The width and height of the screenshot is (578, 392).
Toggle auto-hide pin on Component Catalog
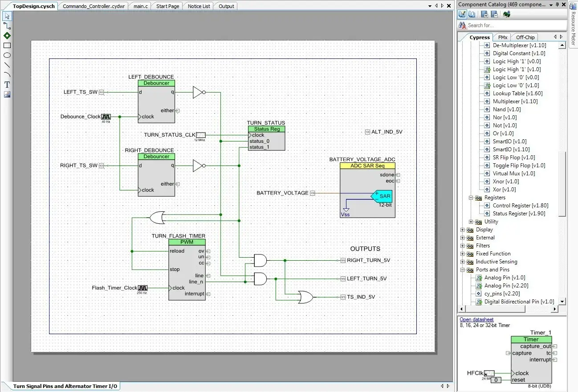point(557,4)
